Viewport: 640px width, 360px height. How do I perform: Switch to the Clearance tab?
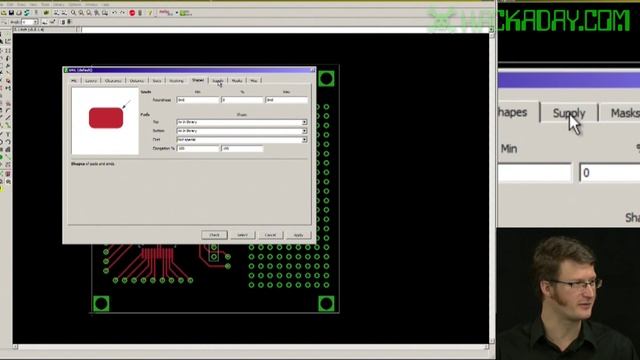click(113, 81)
